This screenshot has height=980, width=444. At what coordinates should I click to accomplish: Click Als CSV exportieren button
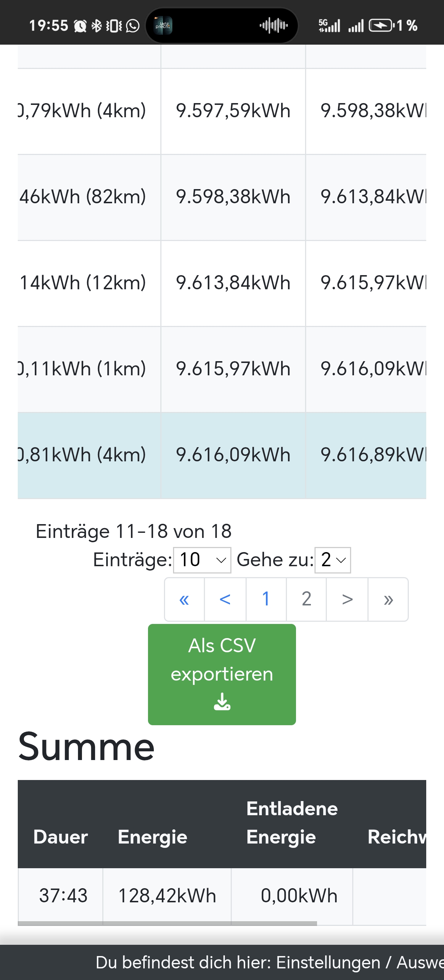[x=222, y=674]
